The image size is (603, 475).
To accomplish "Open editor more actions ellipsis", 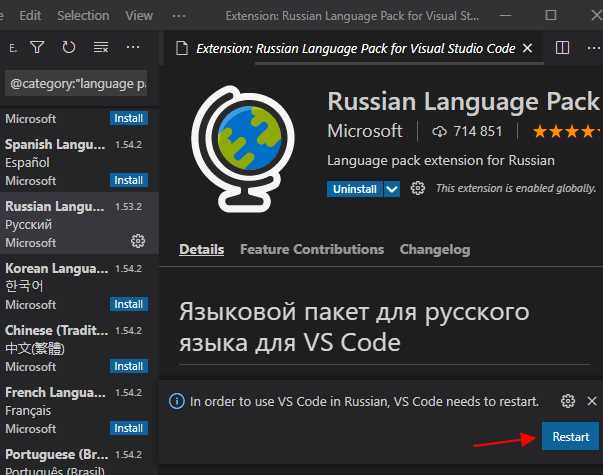I will (593, 48).
